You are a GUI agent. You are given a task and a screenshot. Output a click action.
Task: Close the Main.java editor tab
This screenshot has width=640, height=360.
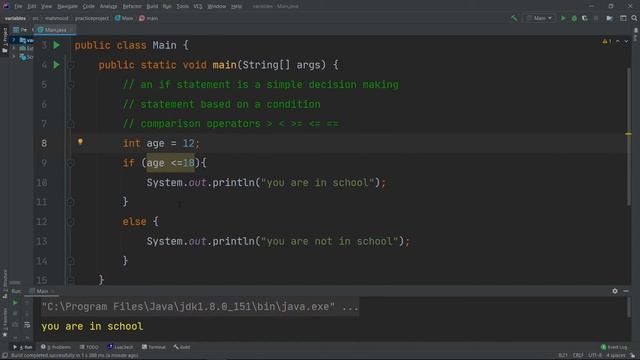(x=71, y=30)
